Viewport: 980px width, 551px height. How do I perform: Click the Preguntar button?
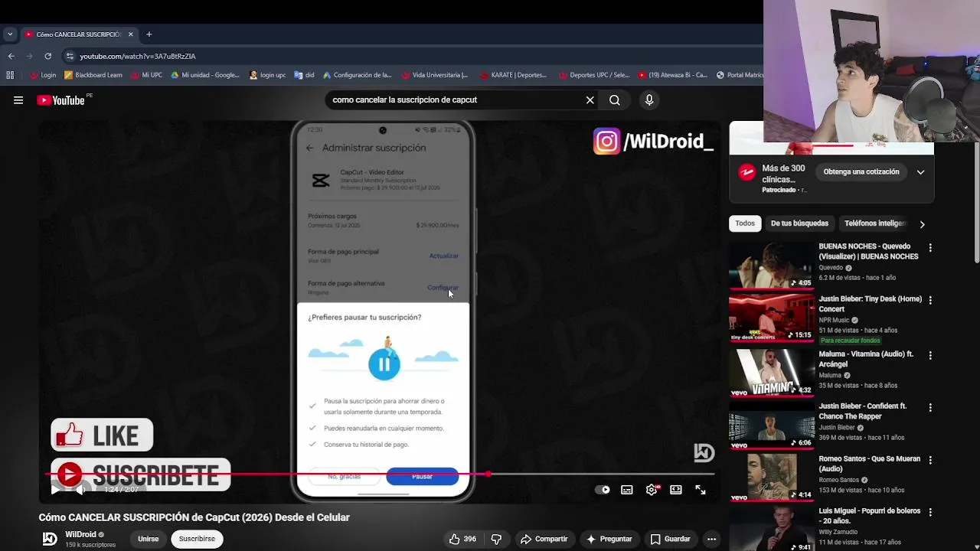point(609,539)
